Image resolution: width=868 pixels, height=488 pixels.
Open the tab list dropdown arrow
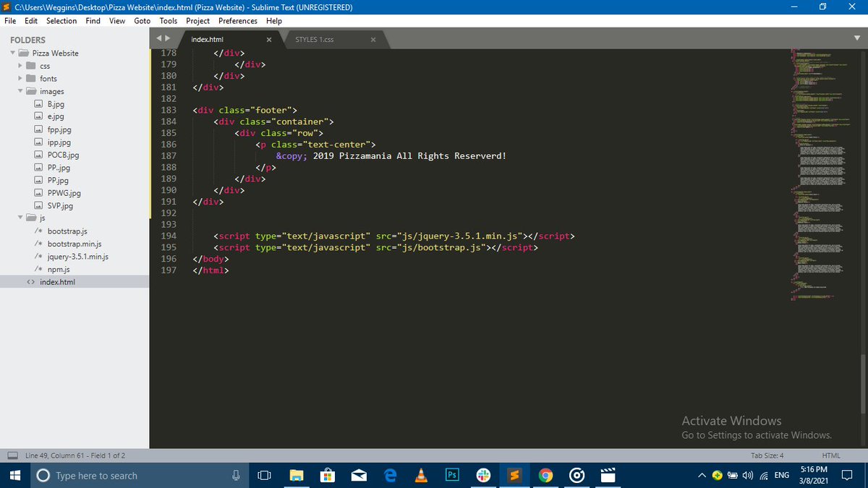[857, 38]
